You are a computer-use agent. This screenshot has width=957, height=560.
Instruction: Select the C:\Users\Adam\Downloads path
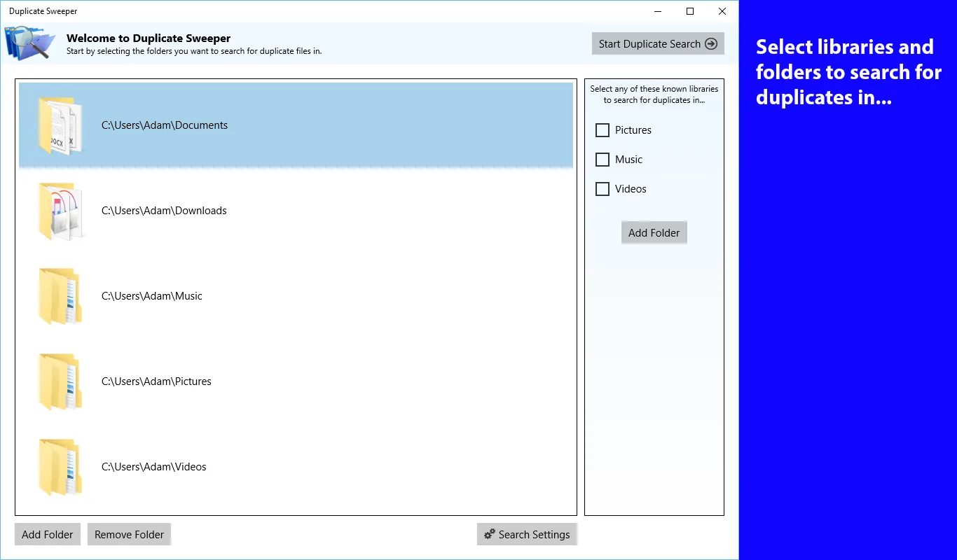pos(164,211)
